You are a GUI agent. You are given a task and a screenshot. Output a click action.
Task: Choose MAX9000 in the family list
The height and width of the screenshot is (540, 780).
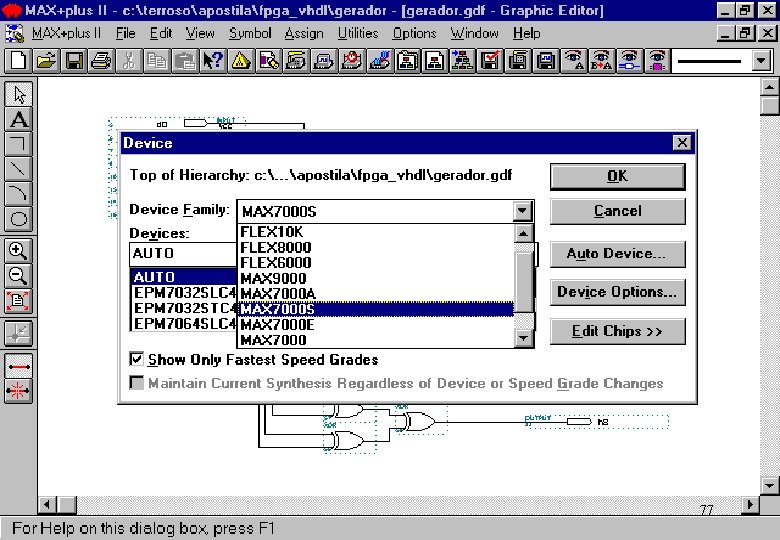[376, 278]
